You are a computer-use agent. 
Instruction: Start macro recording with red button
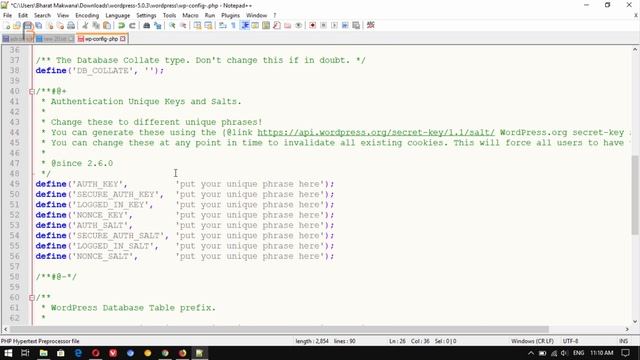click(312, 25)
